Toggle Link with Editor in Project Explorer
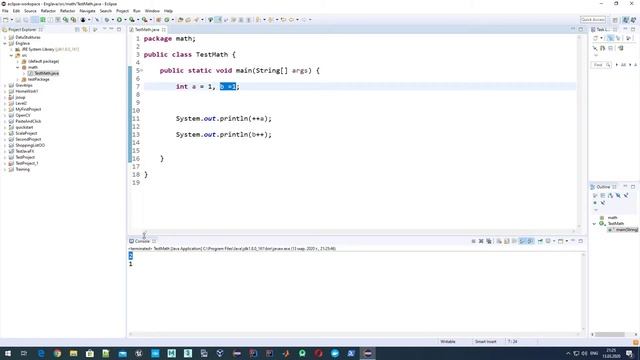Viewport: 640px width, 360px height. [85, 29]
